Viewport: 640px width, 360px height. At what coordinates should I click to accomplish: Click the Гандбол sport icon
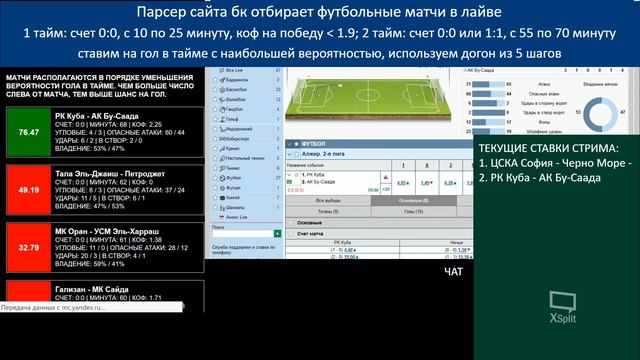point(222,109)
